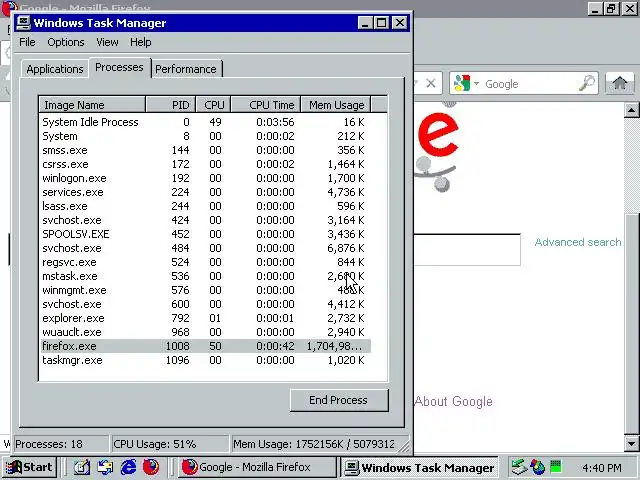Click the Outlook Express Quick Launch icon

pyautogui.click(x=105, y=467)
